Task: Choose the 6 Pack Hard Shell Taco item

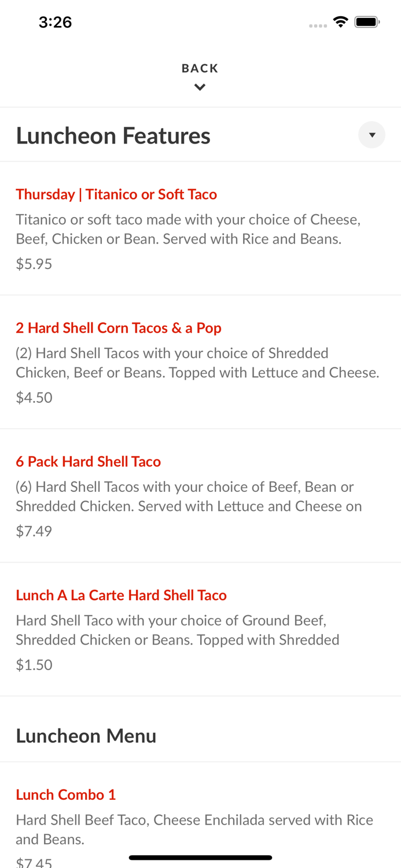Action: click(x=88, y=461)
